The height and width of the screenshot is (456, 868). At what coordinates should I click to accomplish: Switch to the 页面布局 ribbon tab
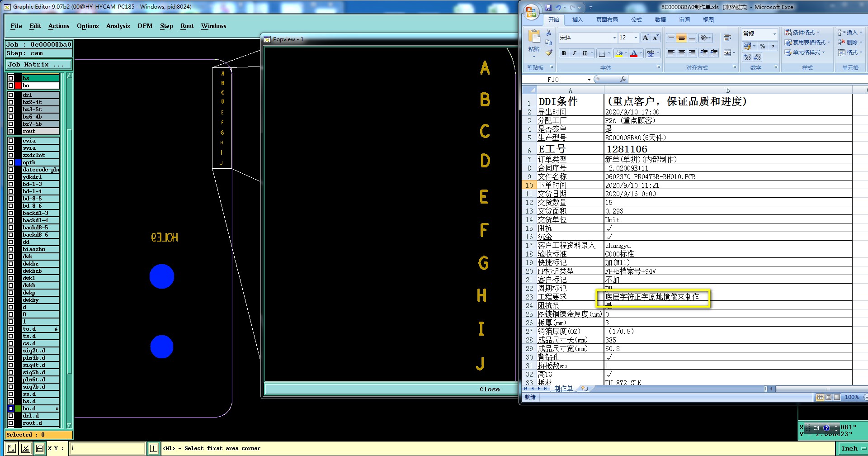click(x=607, y=20)
